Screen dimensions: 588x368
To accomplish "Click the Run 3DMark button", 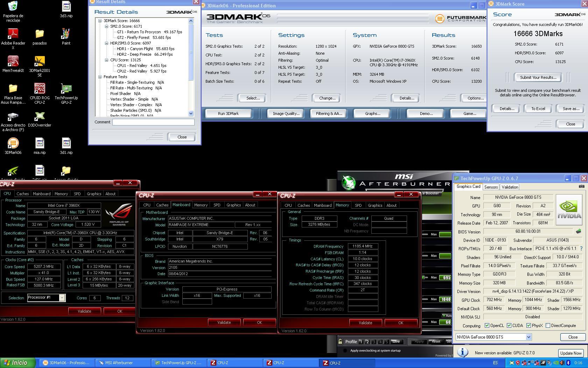I will (228, 114).
